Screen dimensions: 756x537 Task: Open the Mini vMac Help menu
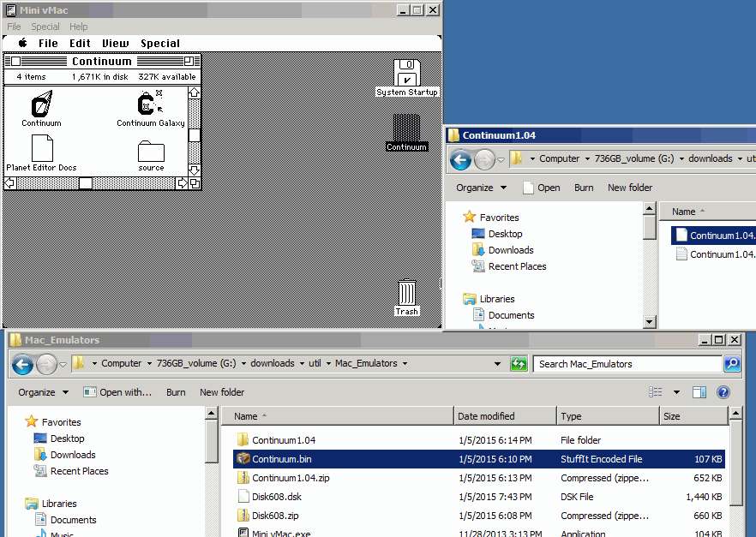(78, 27)
